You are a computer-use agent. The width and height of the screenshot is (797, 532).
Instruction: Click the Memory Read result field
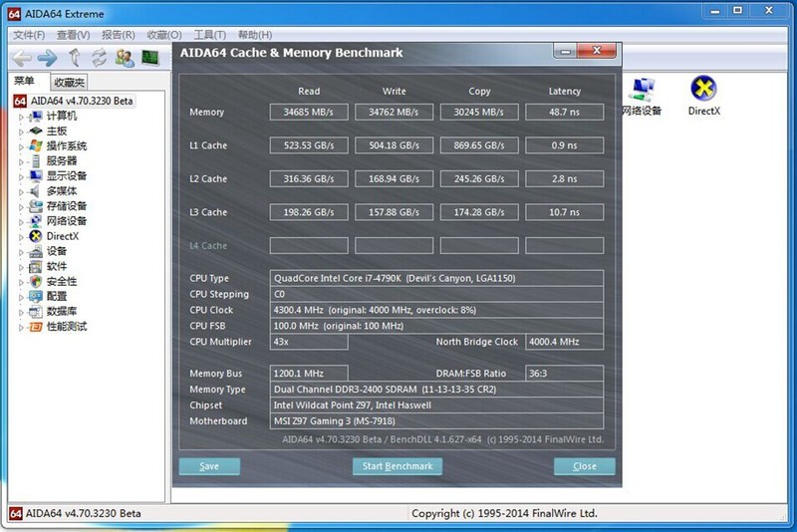[x=309, y=113]
